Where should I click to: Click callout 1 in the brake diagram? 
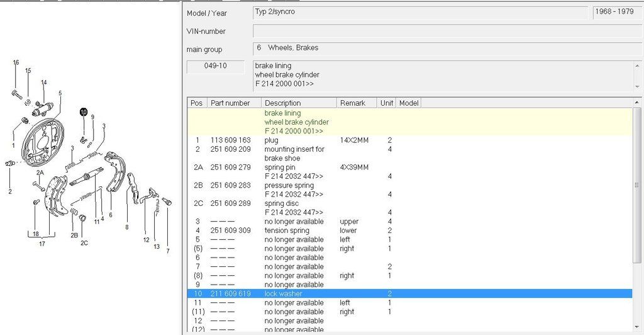click(13, 145)
